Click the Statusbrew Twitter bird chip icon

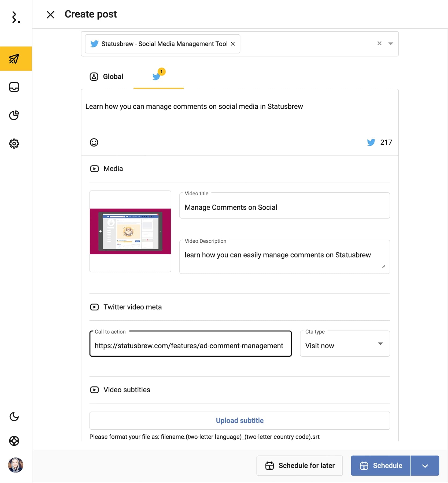94,44
